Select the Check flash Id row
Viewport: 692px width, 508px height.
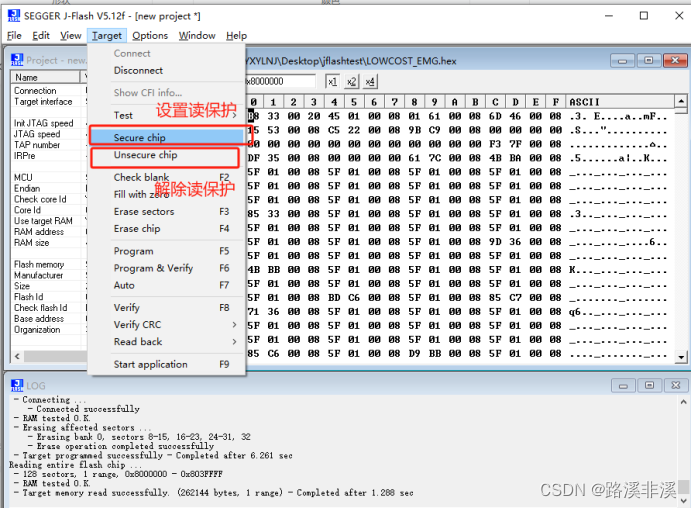coord(49,308)
